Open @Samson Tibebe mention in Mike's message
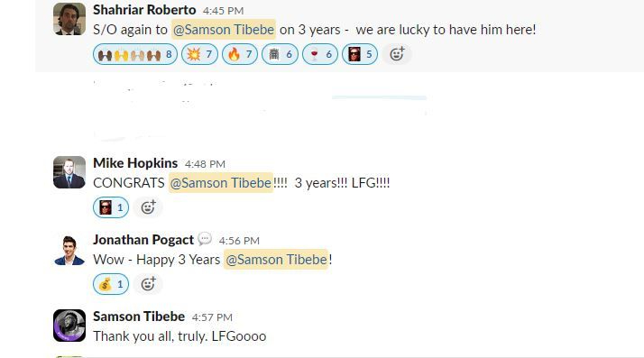 [221, 183]
